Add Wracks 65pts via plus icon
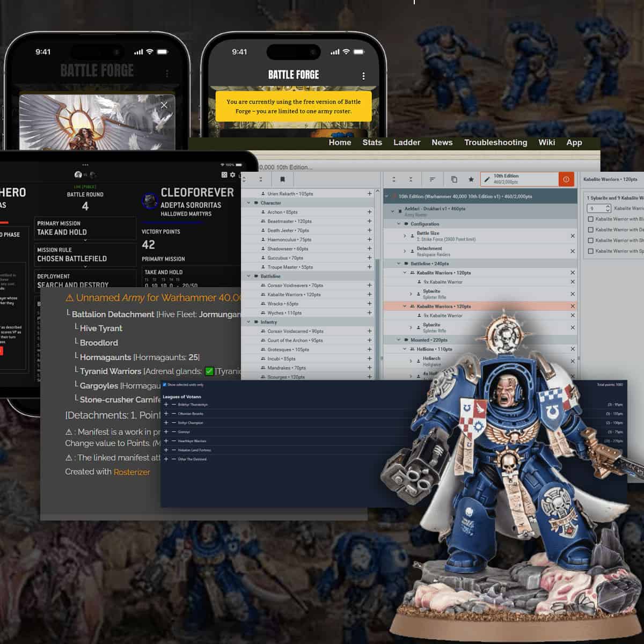Viewport: 644px width, 644px height. [x=369, y=304]
